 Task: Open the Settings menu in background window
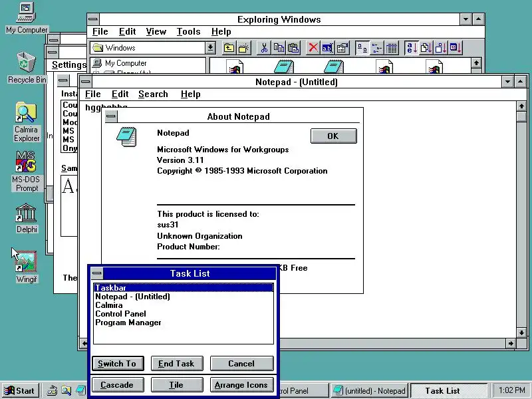click(69, 65)
